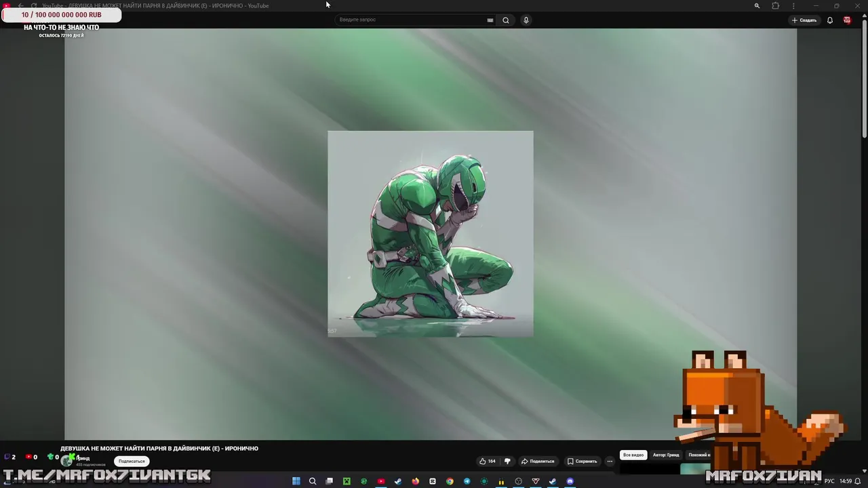868x488 pixels.
Task: Like the video (164 likes)
Action: (x=488, y=462)
